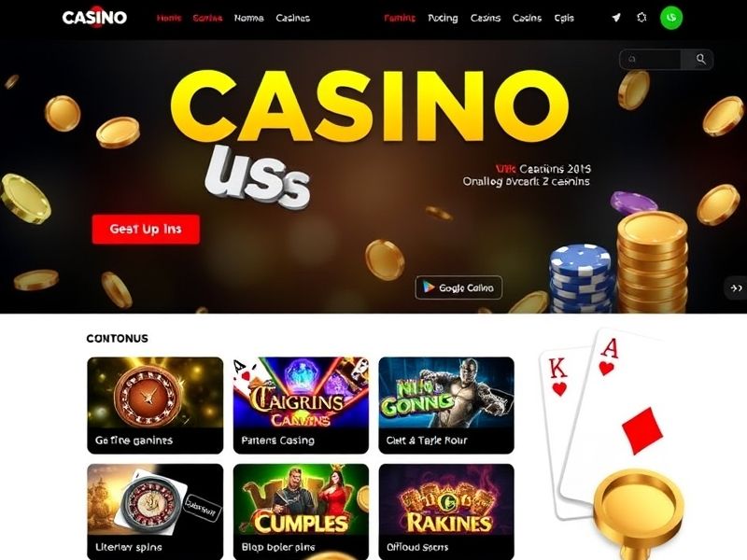Click the red Geat Up Ins button
Viewport: 747px width, 560px height.
pos(146,229)
